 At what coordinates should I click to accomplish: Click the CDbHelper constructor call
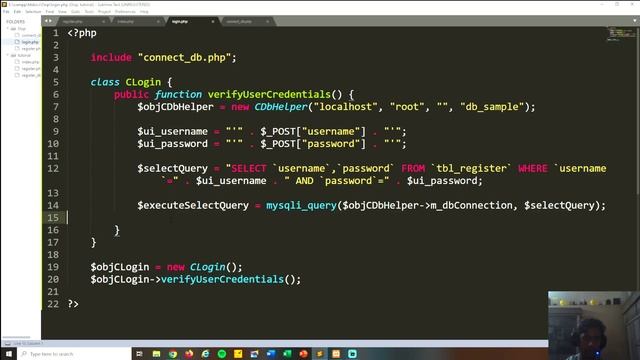(x=280, y=107)
